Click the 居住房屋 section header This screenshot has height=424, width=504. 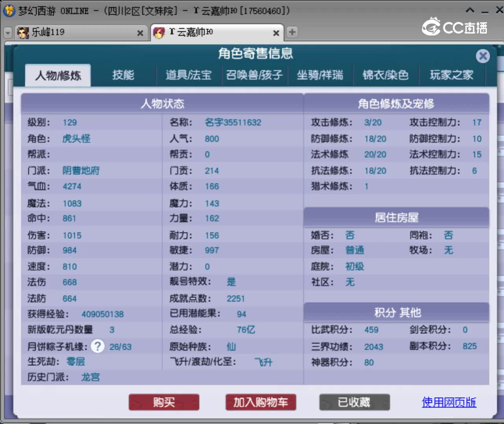click(396, 217)
